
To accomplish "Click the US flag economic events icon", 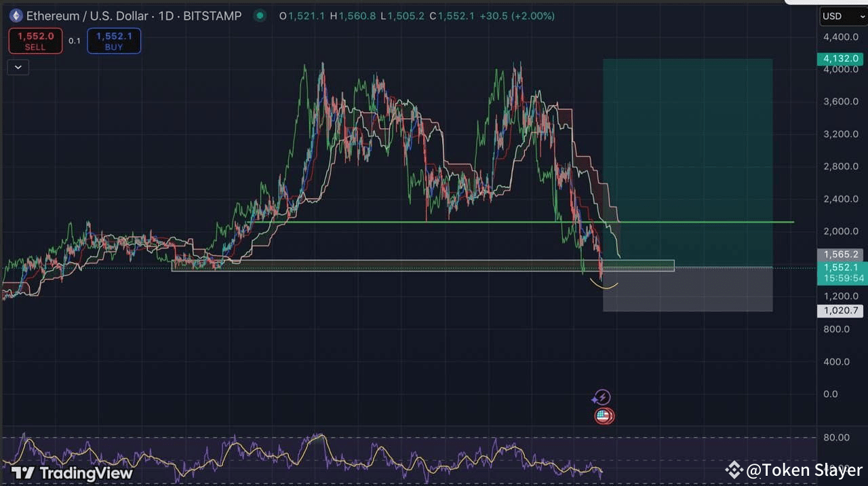I will pyautogui.click(x=603, y=415).
